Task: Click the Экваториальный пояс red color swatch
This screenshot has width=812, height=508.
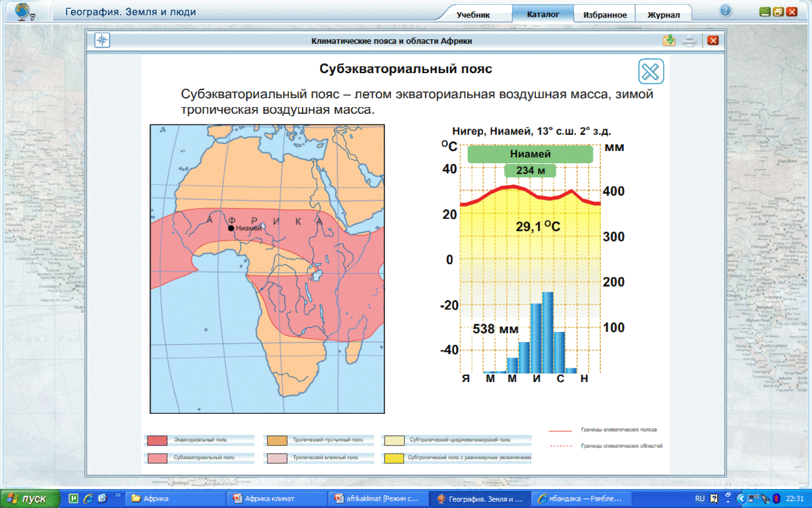Action: pyautogui.click(x=156, y=440)
